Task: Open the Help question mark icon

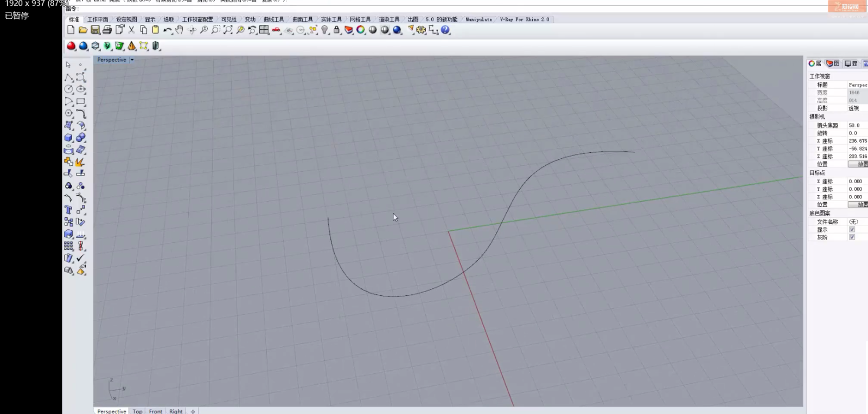Action: pyautogui.click(x=445, y=30)
